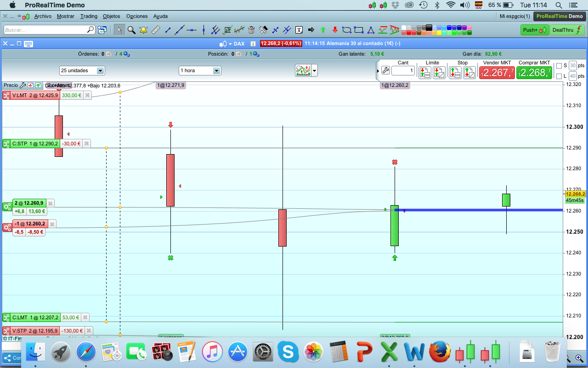Collapse the order panel side arrow

click(x=378, y=71)
